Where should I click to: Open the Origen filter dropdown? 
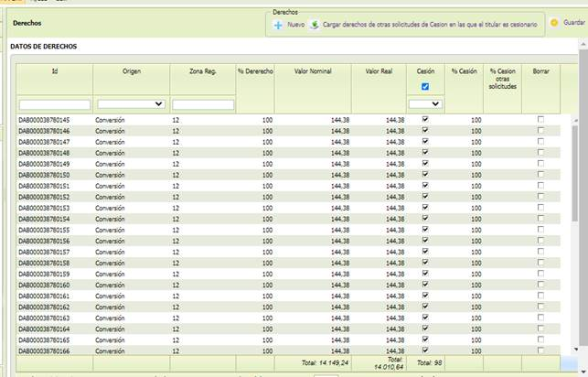pyautogui.click(x=131, y=104)
